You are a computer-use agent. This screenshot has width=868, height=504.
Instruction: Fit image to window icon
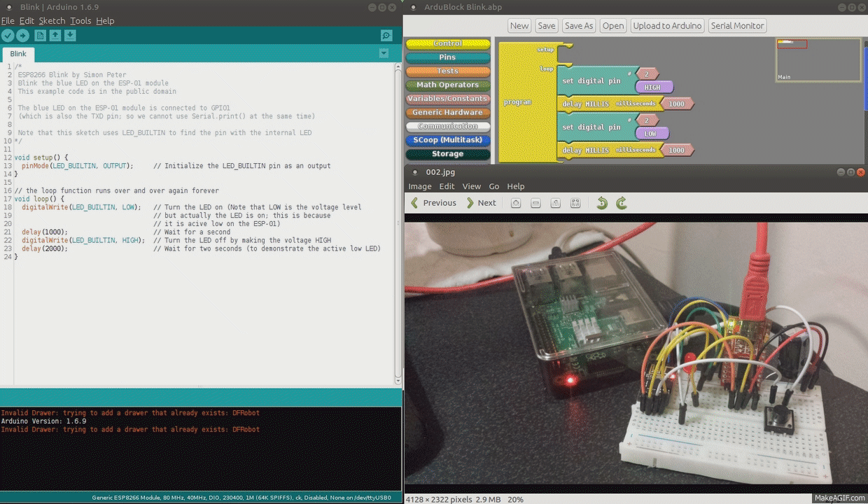575,203
